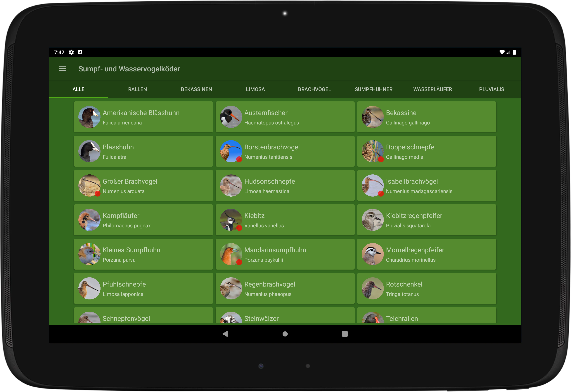Open the Steinwälzer entry
This screenshot has width=571, height=392.
click(285, 315)
